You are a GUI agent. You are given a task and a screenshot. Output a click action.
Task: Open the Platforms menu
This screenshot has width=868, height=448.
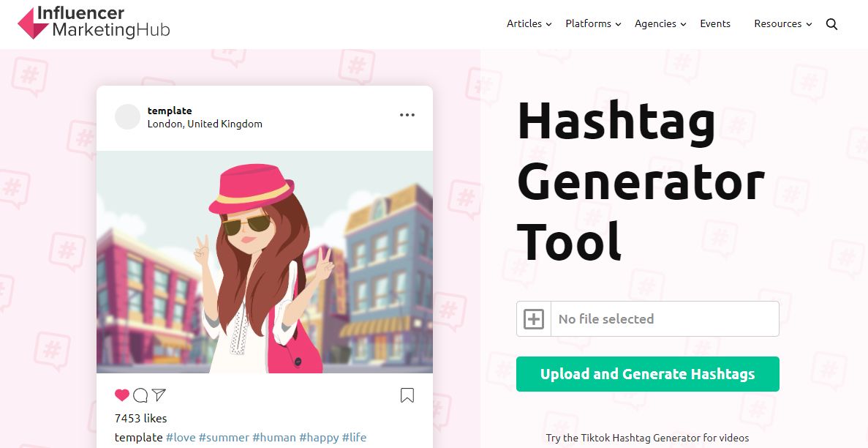pos(588,23)
